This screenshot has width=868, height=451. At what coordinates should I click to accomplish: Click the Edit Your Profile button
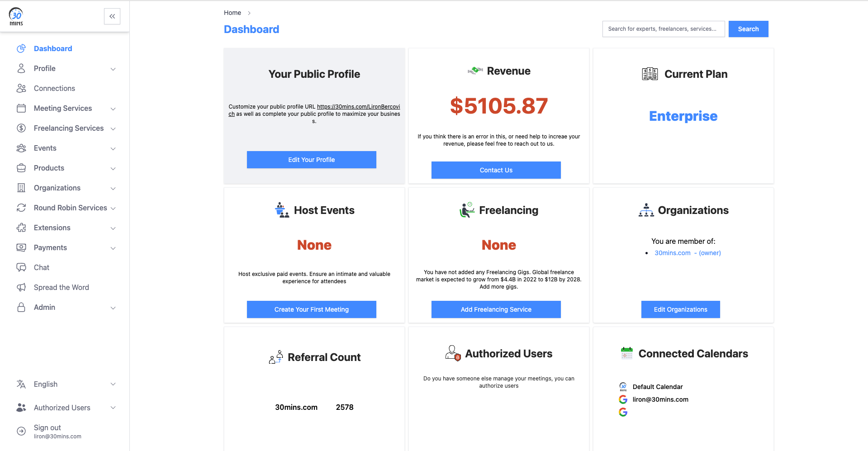coord(311,160)
